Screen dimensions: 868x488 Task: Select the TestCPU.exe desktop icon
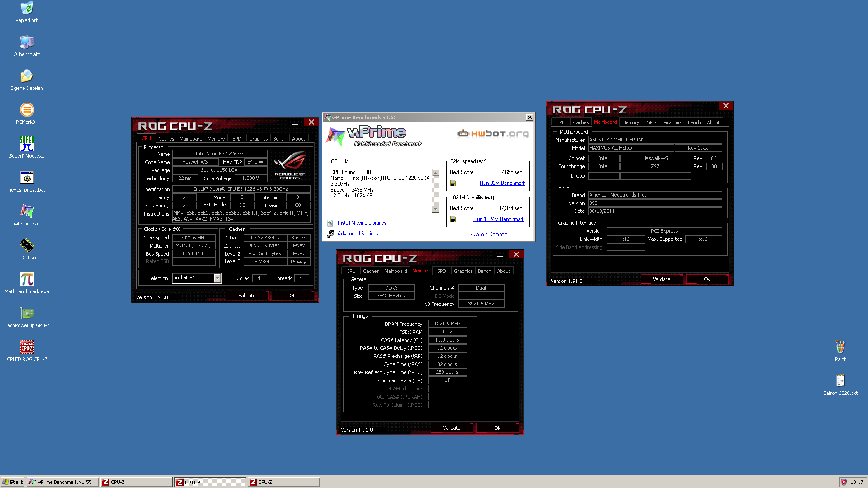27,245
